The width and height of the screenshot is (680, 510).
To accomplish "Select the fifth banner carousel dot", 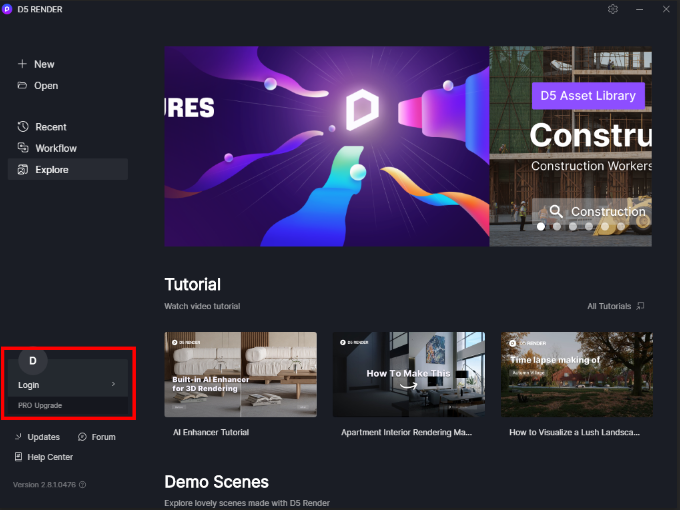I will [x=605, y=226].
